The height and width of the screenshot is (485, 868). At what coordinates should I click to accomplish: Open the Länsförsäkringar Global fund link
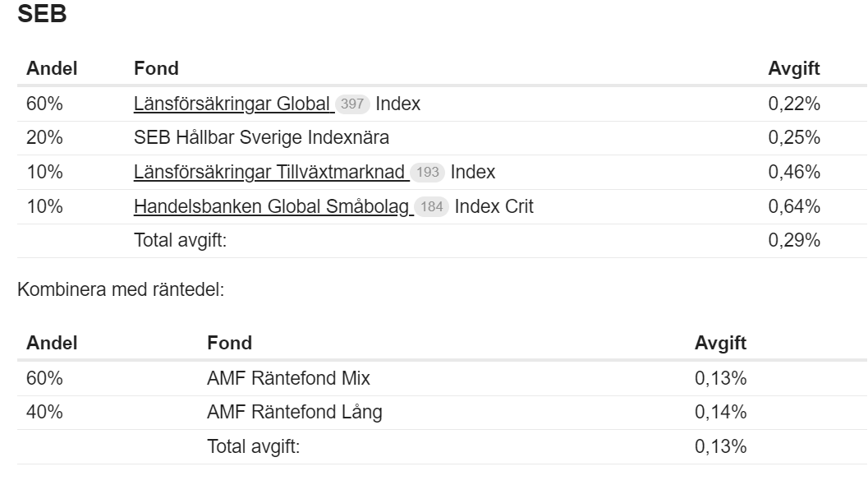coord(232,104)
